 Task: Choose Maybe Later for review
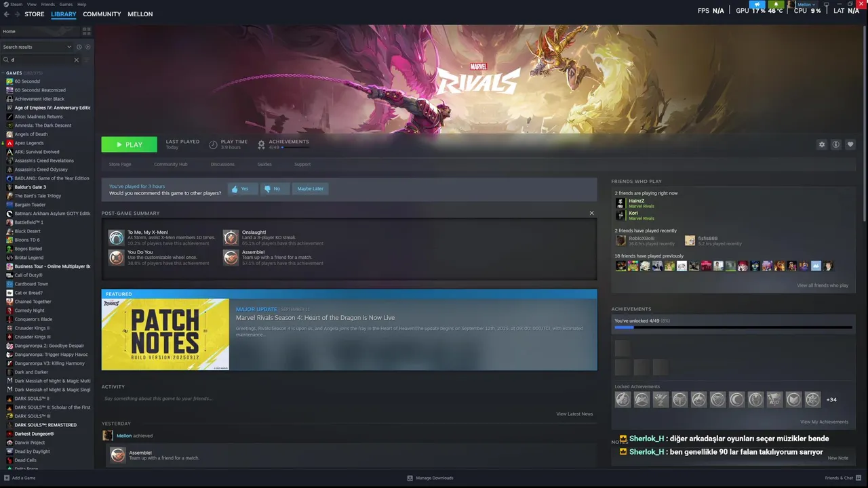(x=310, y=188)
